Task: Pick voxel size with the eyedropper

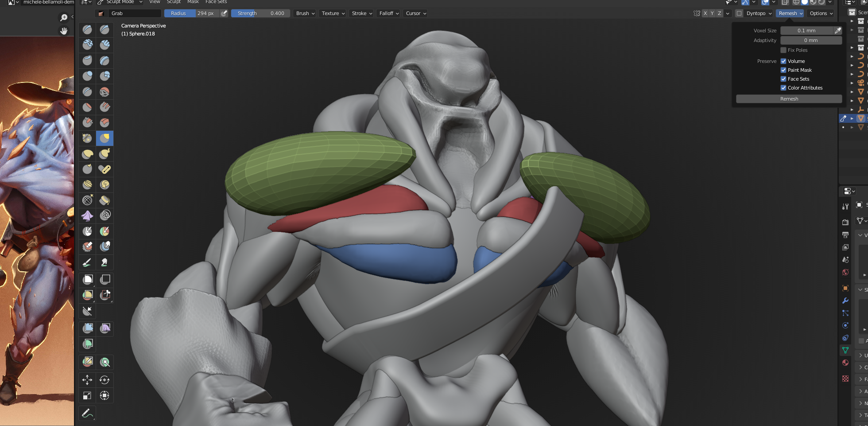Action: 838,31
